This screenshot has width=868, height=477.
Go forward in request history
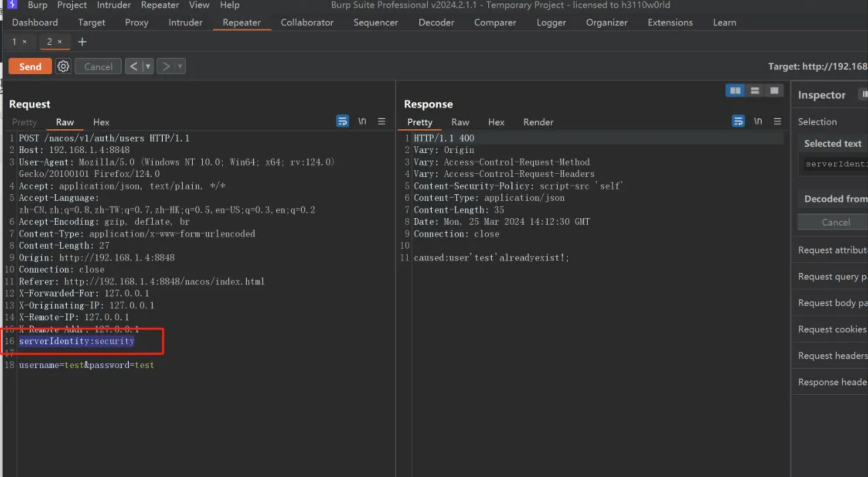[x=166, y=66]
